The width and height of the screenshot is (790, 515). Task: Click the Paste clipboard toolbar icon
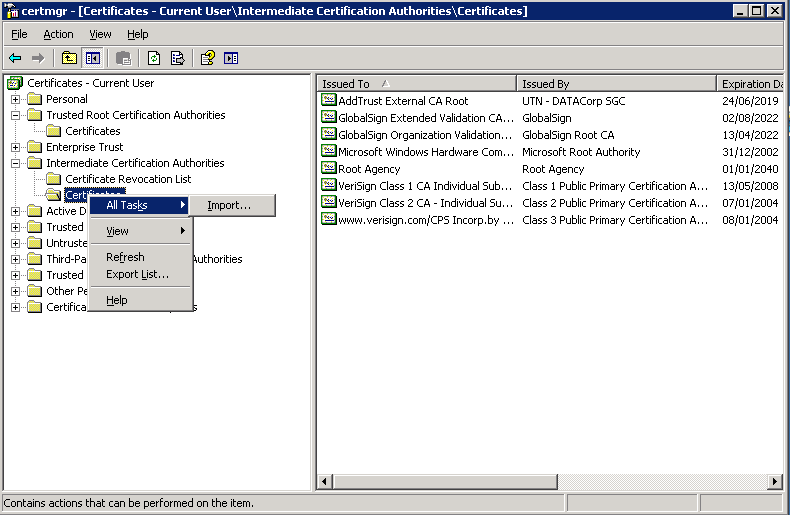(123, 58)
